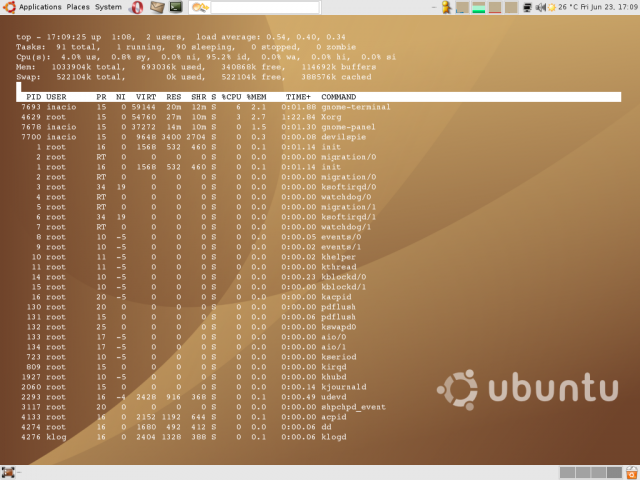Open the mail envelope launcher
The width and height of the screenshot is (640, 480).
pyautogui.click(x=157, y=7)
